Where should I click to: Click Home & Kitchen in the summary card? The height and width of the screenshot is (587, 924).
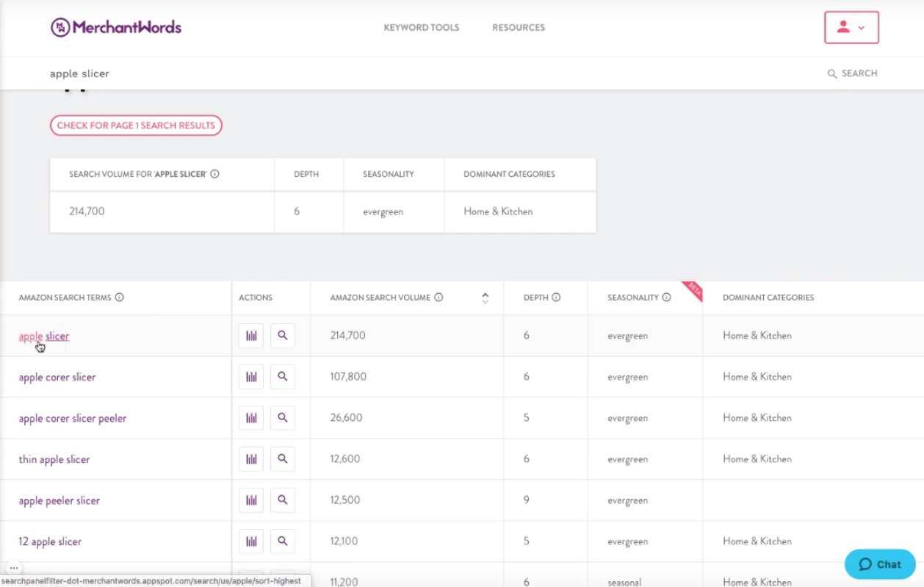[x=498, y=212]
